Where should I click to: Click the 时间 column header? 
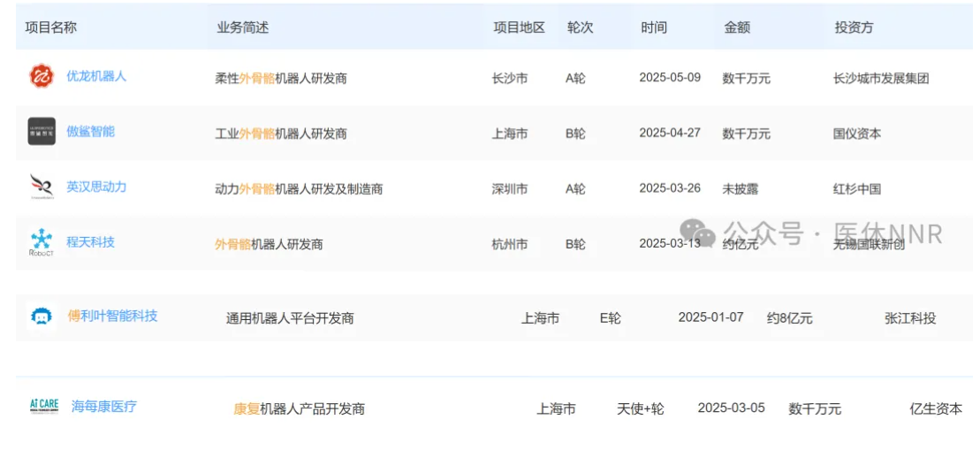pyautogui.click(x=654, y=27)
